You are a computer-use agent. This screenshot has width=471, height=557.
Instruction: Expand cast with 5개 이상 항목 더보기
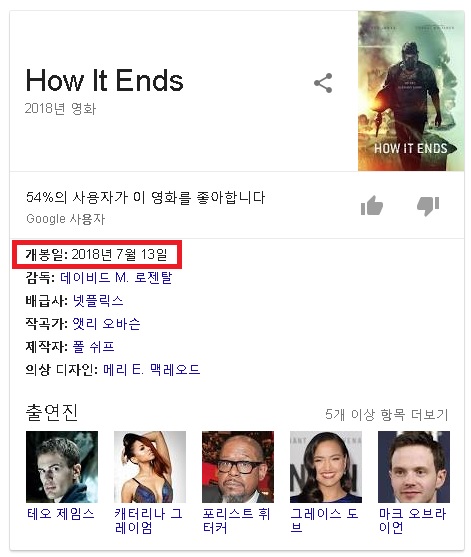tap(387, 414)
